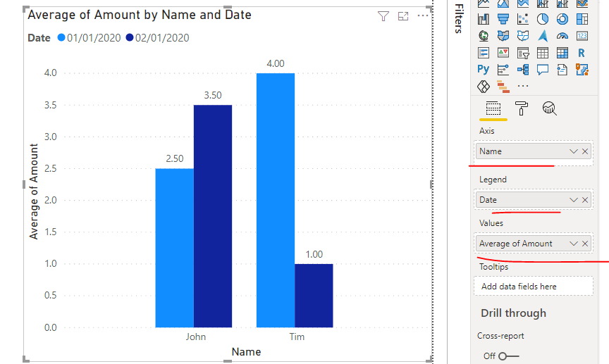The height and width of the screenshot is (364, 609).
Task: Select Tim's dark blue 1.00 bar
Action: tap(314, 296)
